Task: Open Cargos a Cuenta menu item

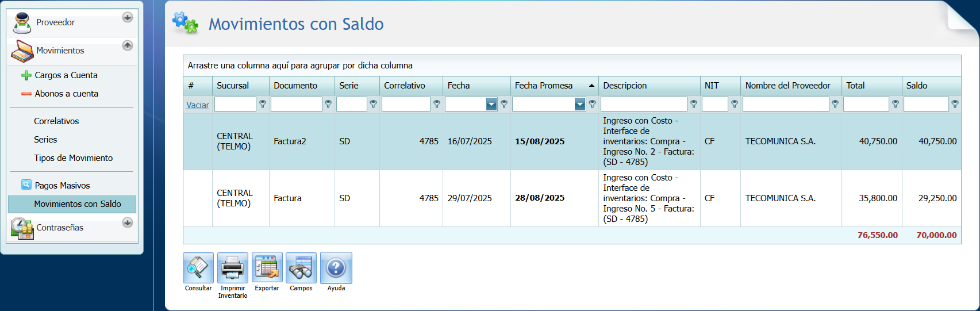Action: [66, 75]
